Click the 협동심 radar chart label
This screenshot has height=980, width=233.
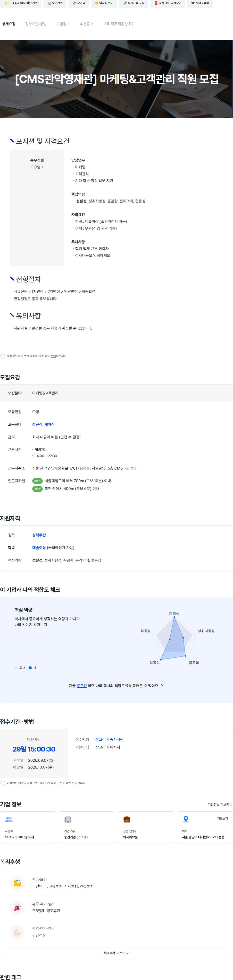tap(154, 663)
